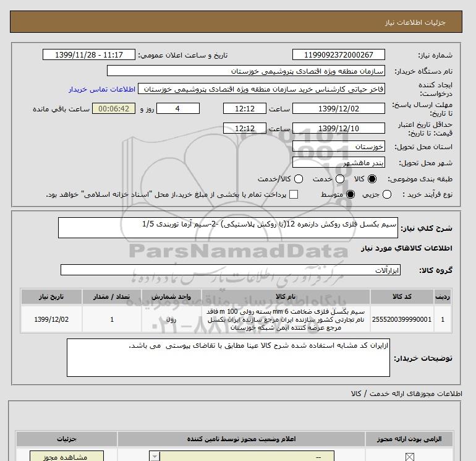This screenshot has height=461, width=476.
Task: Click the public announcement date field
Action: pyautogui.click(x=89, y=55)
